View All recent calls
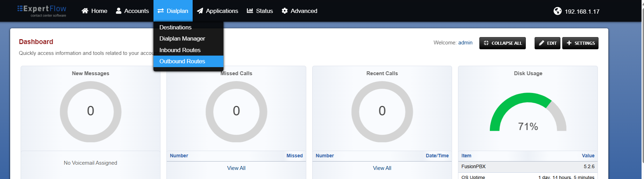 pos(382,168)
